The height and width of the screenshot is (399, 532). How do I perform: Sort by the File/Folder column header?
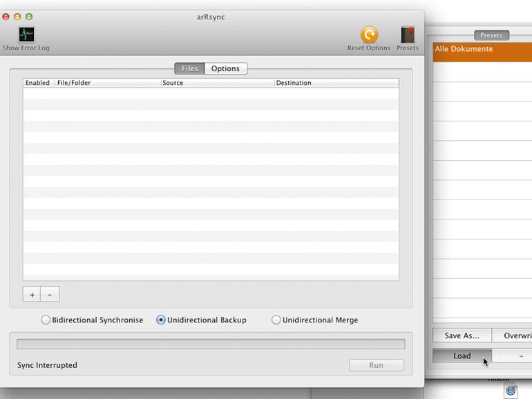point(108,83)
